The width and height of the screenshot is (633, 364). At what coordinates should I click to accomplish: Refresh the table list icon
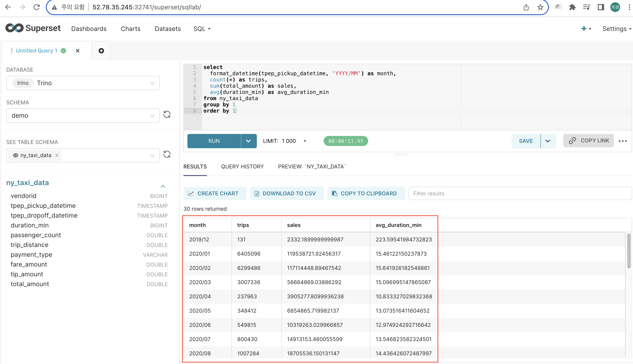pos(167,154)
